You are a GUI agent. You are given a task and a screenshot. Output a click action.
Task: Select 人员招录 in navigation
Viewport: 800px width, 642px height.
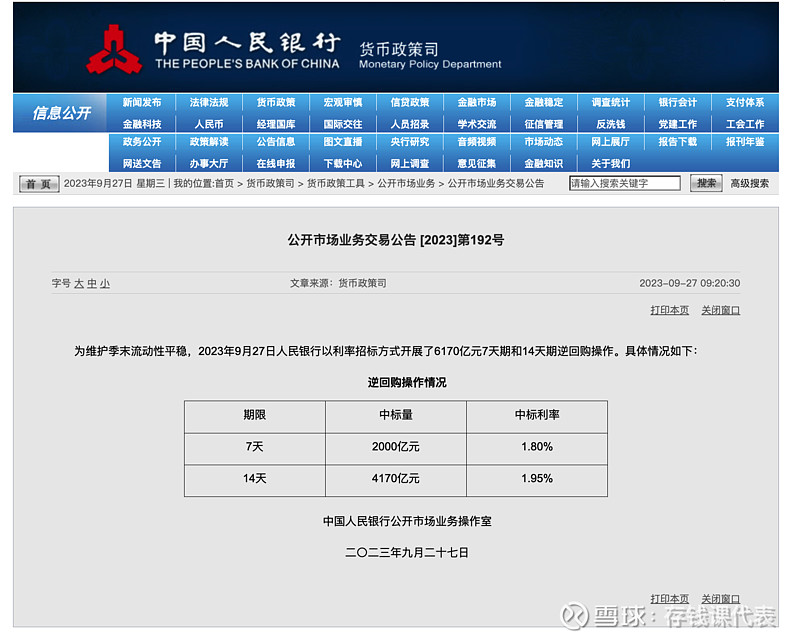click(x=410, y=124)
